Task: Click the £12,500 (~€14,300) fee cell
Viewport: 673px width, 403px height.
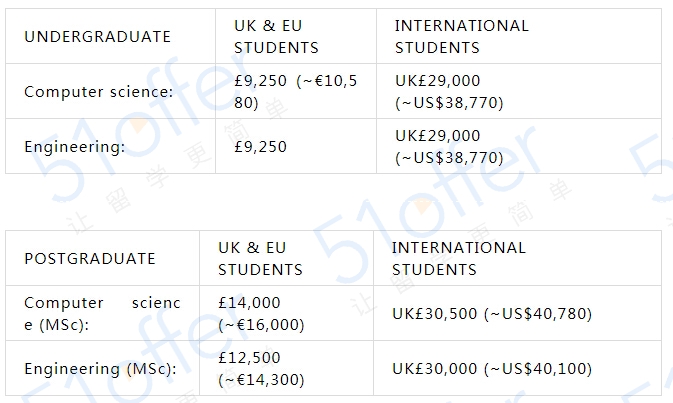Action: click(x=286, y=368)
